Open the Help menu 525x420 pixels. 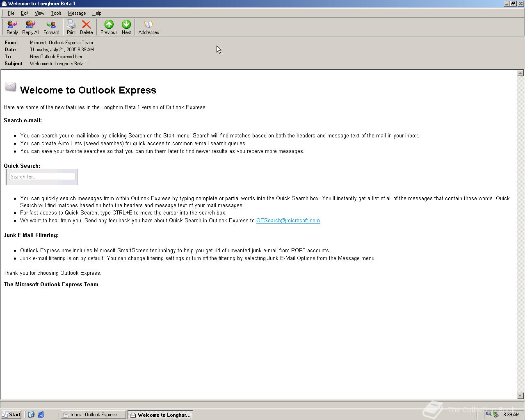[97, 13]
